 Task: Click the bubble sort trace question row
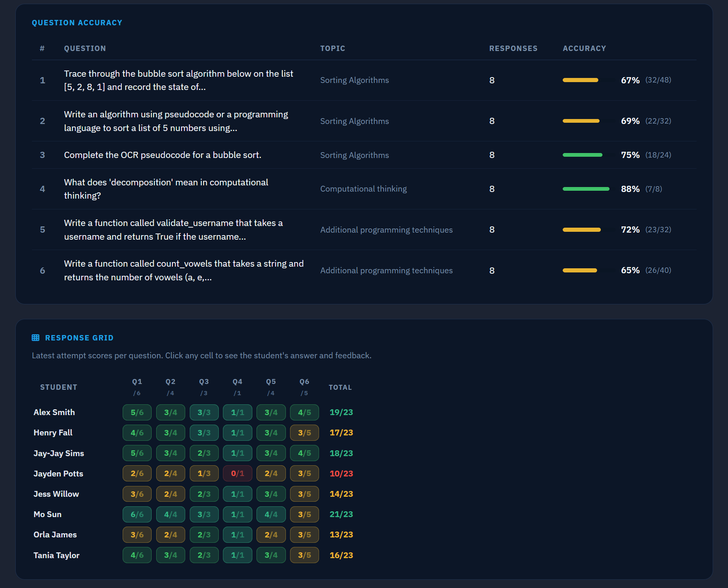[x=178, y=80]
